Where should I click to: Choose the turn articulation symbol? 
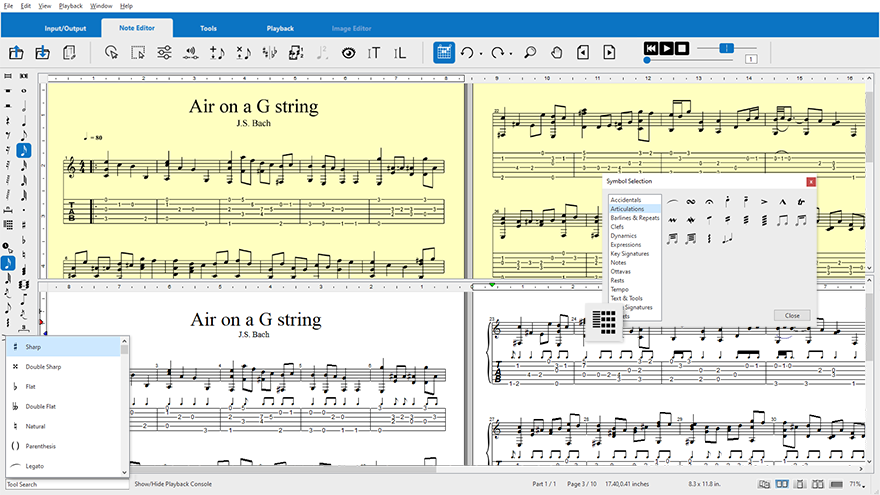click(x=691, y=202)
